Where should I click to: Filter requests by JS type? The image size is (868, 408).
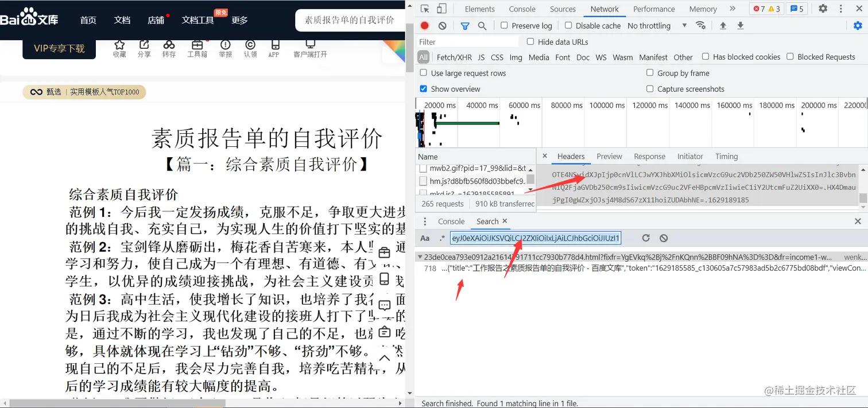coord(481,57)
